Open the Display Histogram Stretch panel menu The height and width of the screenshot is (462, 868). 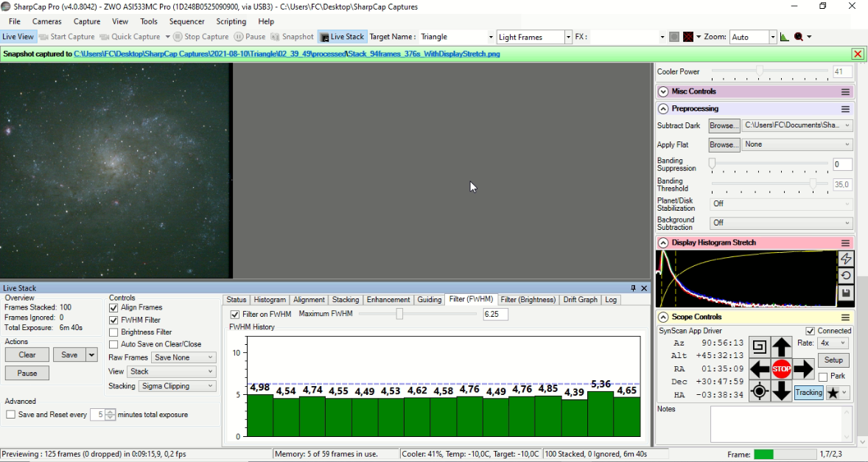coord(845,243)
